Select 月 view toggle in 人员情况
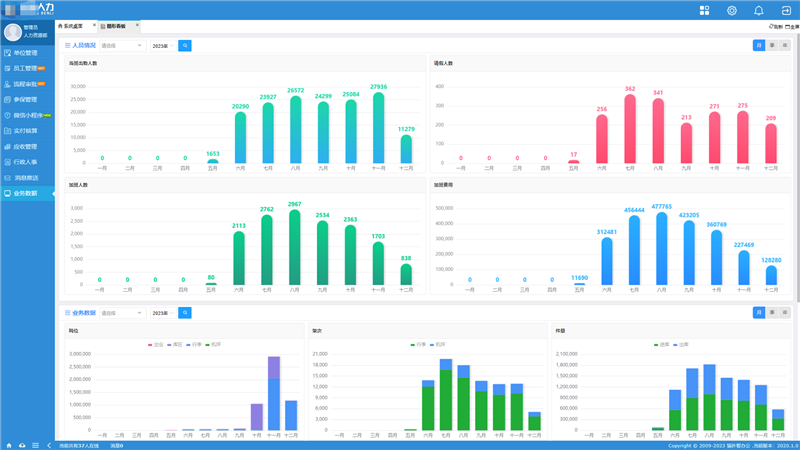This screenshot has height=450, width=800. (x=759, y=46)
